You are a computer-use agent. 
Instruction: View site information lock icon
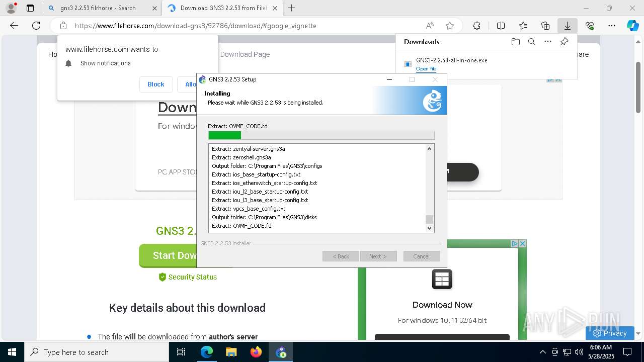[x=63, y=26]
